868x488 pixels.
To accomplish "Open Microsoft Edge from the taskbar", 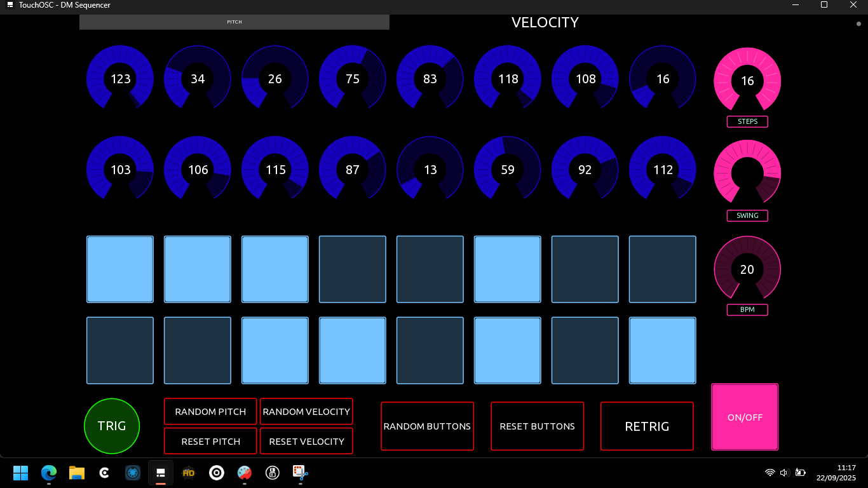I will pos(49,473).
